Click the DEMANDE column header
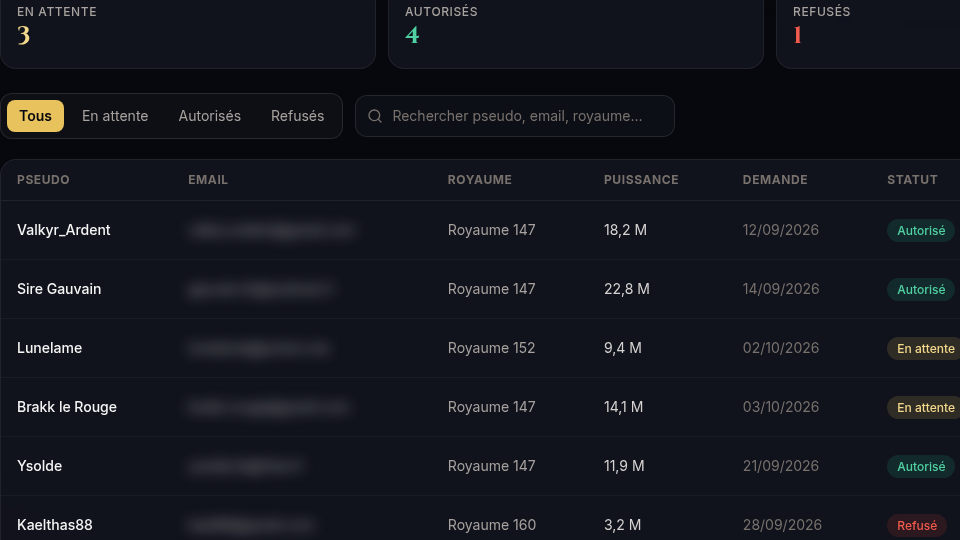The height and width of the screenshot is (540, 960). tap(775, 180)
